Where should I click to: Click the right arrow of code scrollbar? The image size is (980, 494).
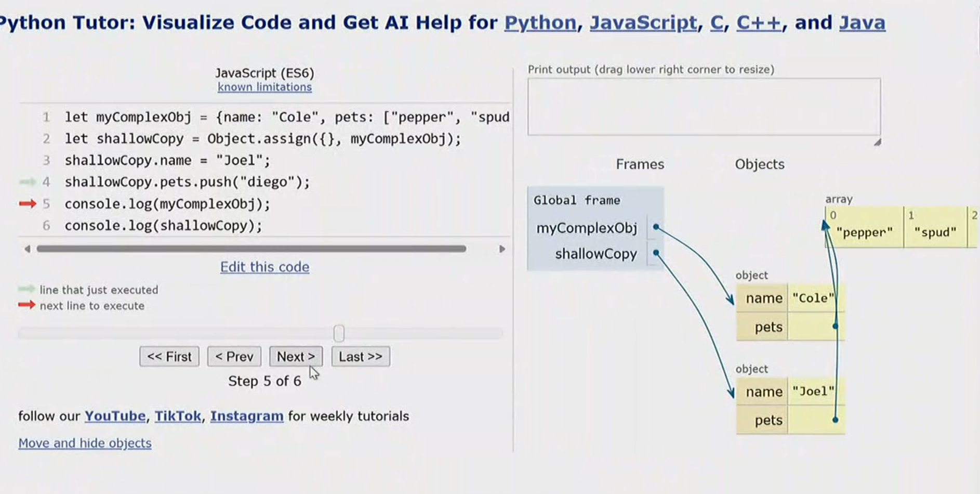click(x=502, y=249)
